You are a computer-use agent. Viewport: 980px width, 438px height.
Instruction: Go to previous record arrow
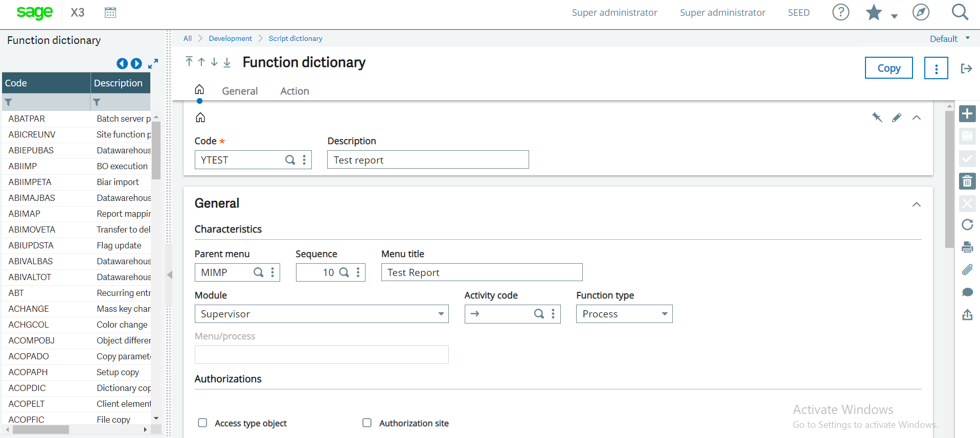(201, 62)
